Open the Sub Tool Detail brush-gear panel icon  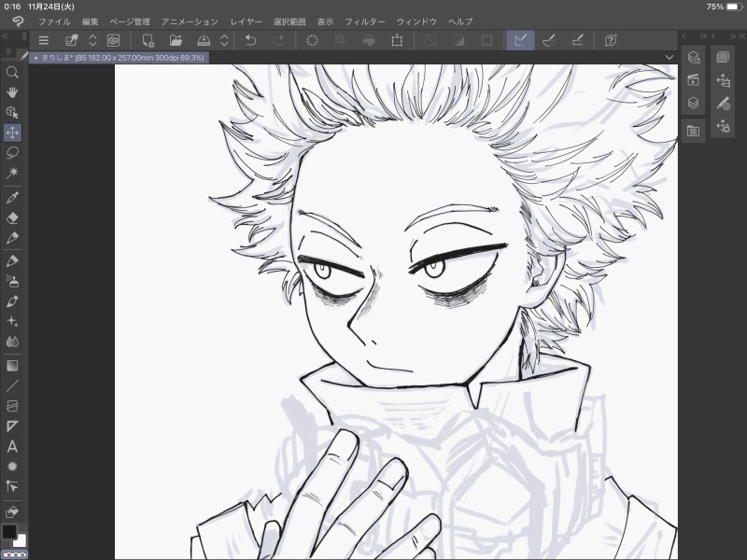pos(723,103)
